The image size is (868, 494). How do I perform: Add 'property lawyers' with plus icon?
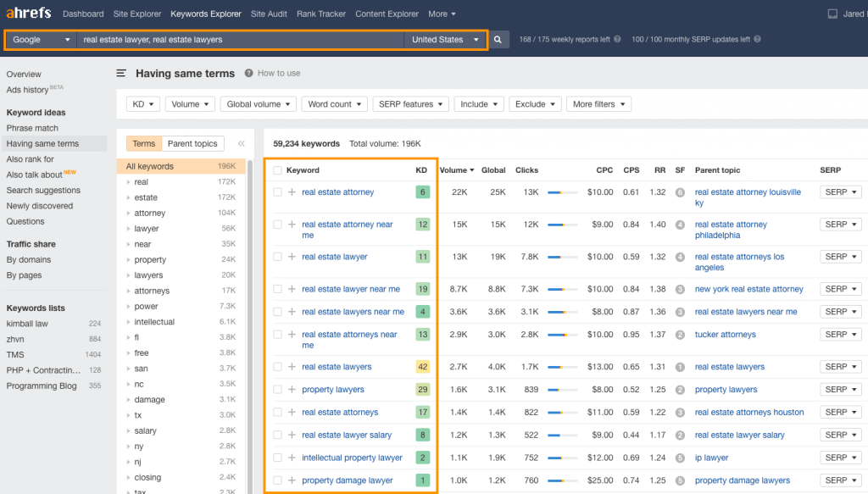click(292, 390)
